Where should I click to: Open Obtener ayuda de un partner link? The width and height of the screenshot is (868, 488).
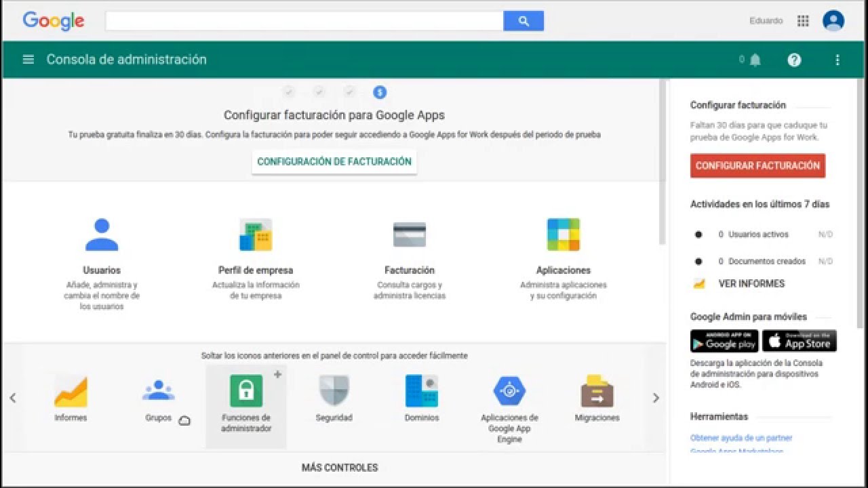pos(741,438)
